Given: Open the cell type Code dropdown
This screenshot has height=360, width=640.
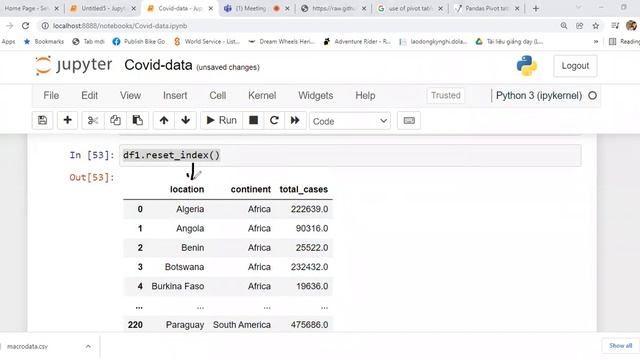Looking at the screenshot, I should 350,121.
